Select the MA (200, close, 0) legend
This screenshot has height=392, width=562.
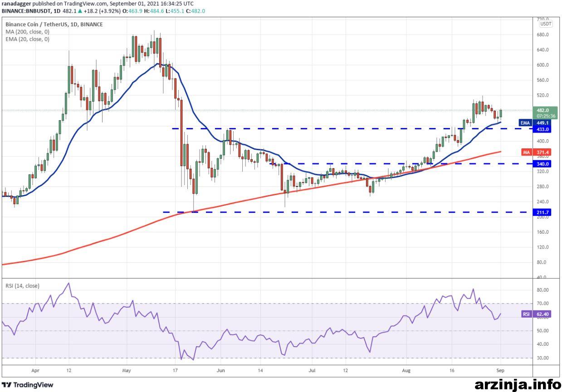point(28,32)
